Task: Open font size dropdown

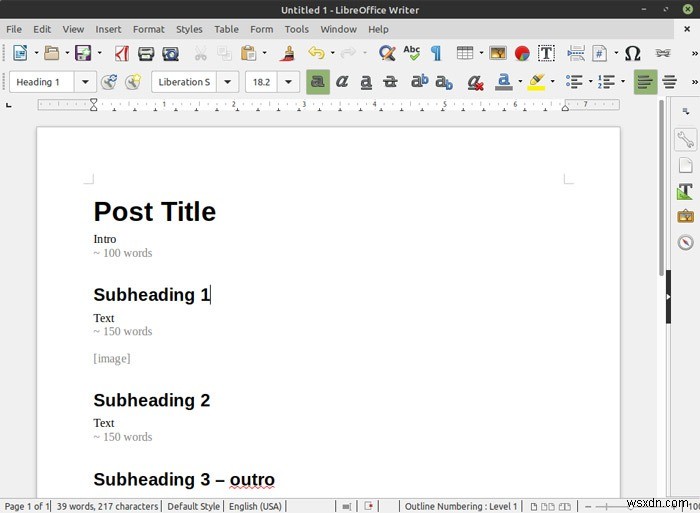Action: [x=288, y=82]
